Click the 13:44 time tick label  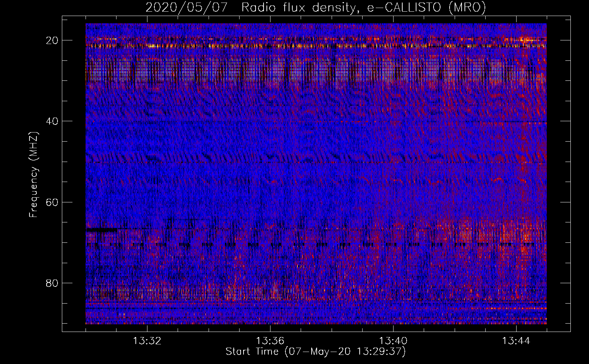tap(516, 341)
